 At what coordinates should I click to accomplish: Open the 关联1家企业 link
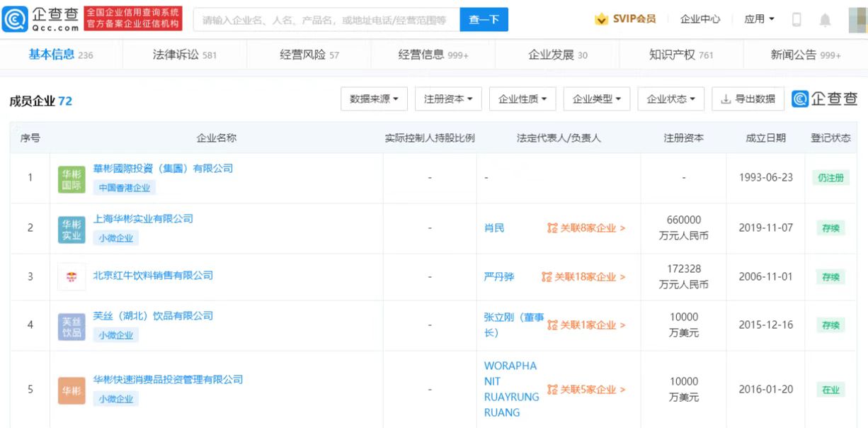[593, 325]
